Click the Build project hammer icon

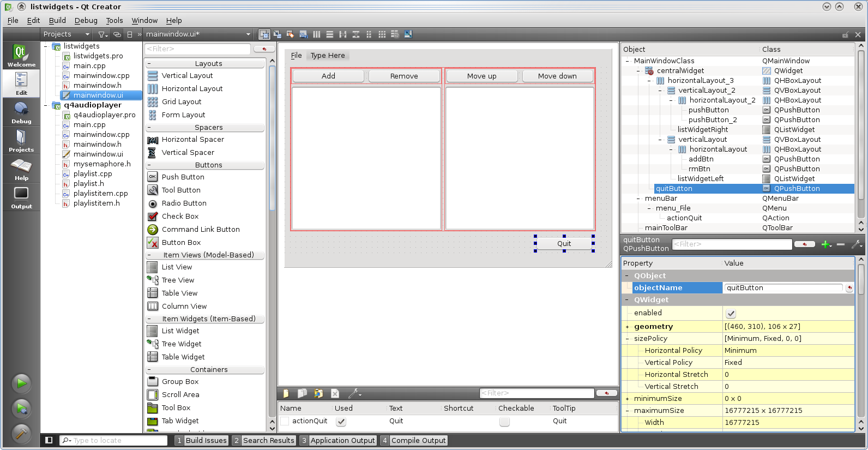tap(21, 433)
